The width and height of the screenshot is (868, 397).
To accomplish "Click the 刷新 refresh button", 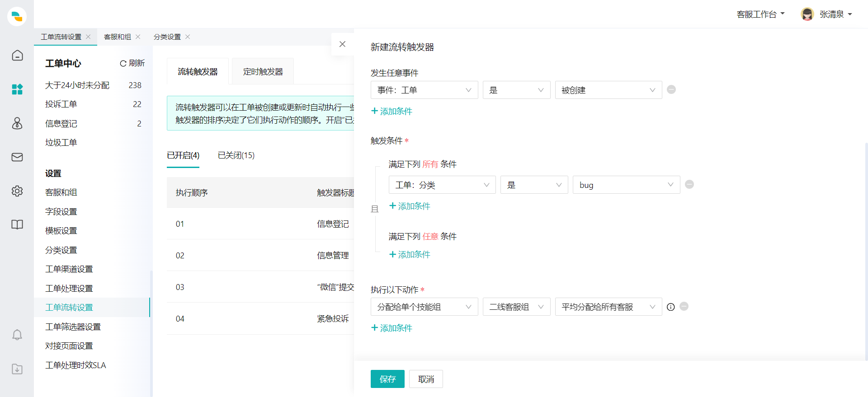I will 132,63.
